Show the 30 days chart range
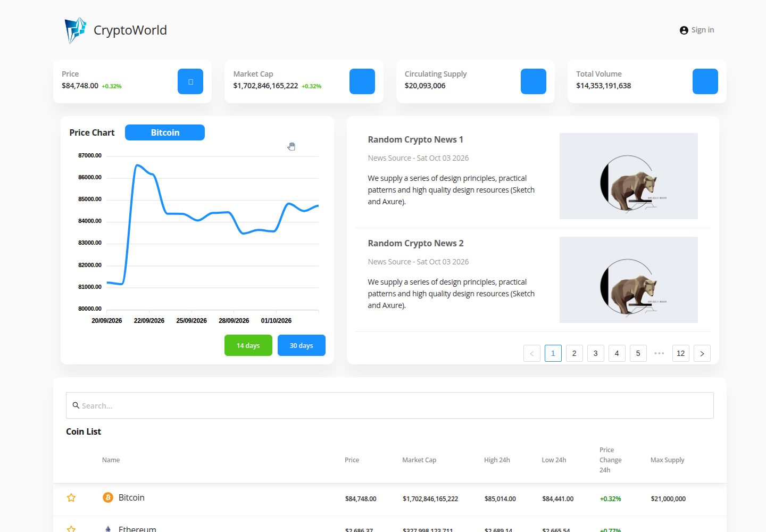The width and height of the screenshot is (766, 532). pyautogui.click(x=302, y=345)
